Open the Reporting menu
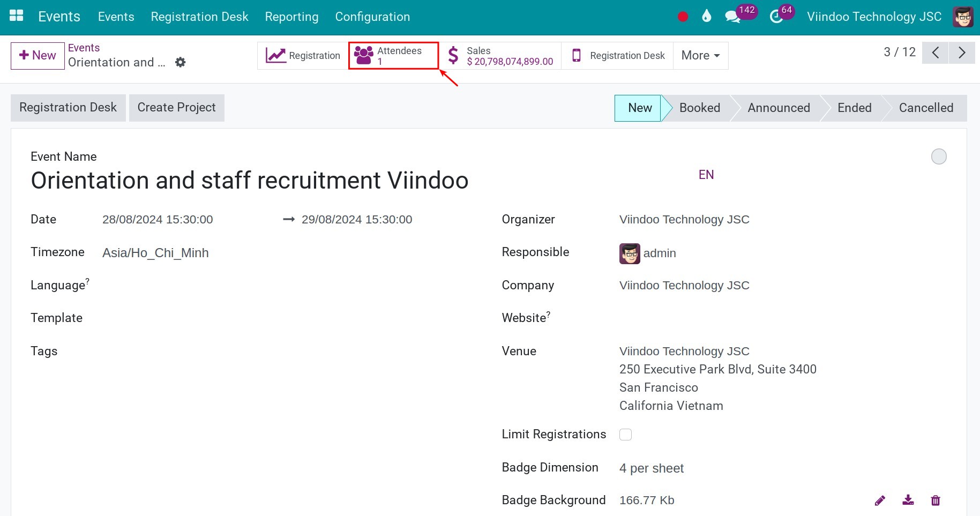This screenshot has height=516, width=980. (x=291, y=17)
